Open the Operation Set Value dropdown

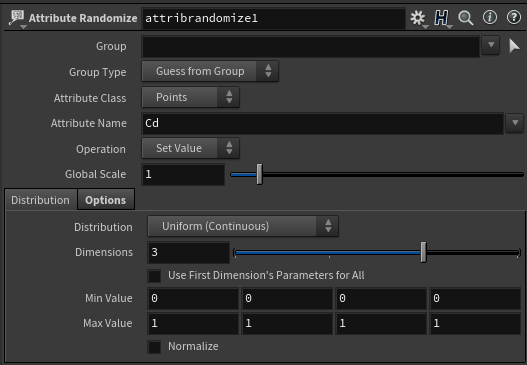(x=191, y=148)
